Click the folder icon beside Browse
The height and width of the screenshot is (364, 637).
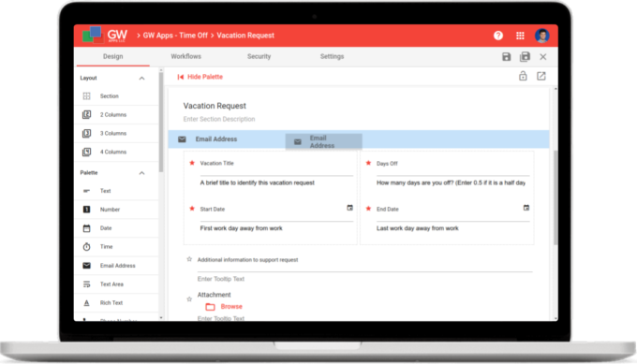click(x=210, y=307)
